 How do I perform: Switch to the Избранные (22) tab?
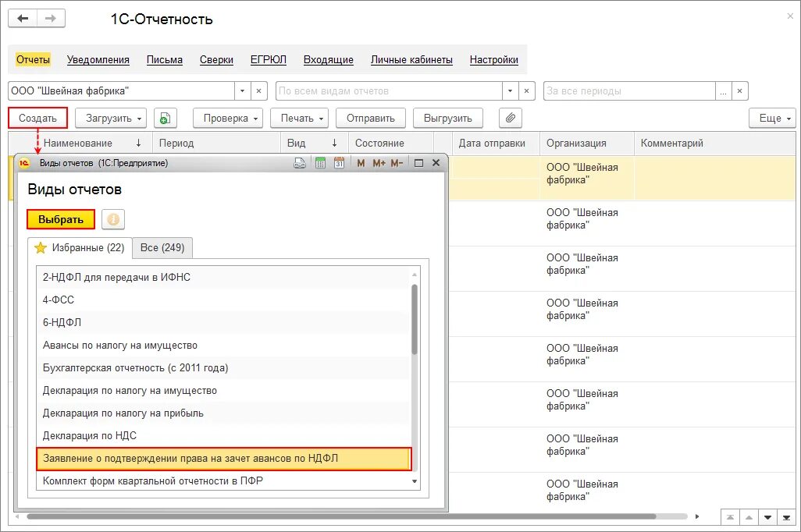[80, 248]
